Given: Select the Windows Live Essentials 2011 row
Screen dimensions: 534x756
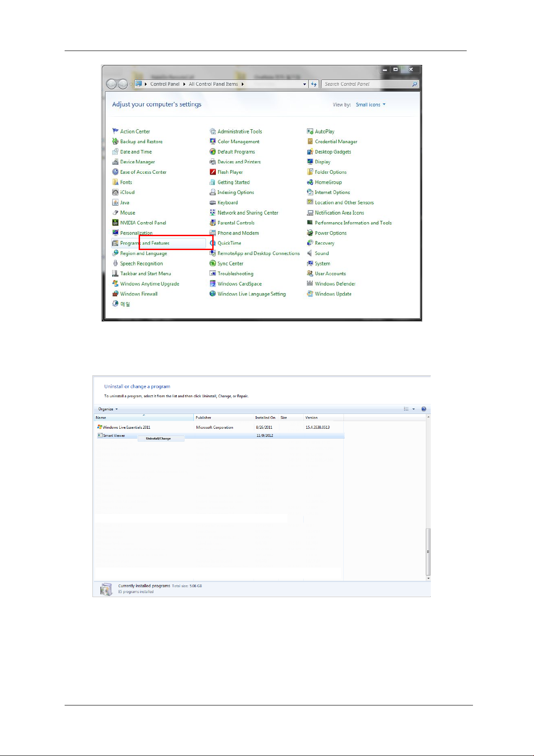Looking at the screenshot, I should click(220, 427).
